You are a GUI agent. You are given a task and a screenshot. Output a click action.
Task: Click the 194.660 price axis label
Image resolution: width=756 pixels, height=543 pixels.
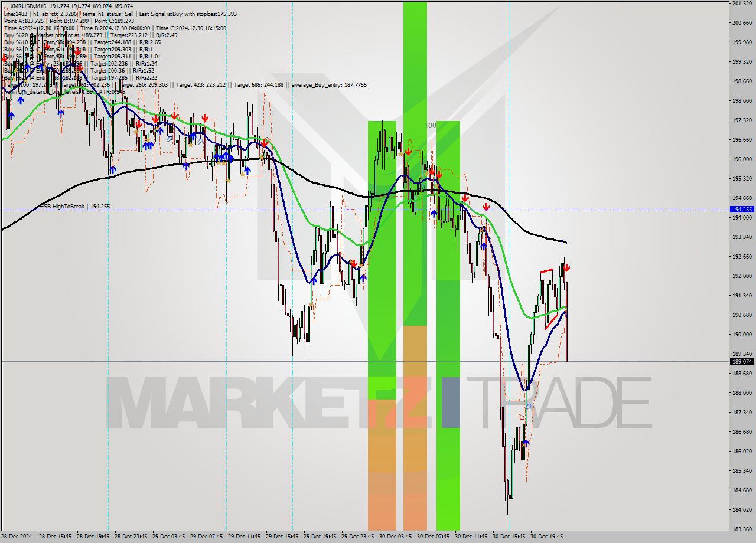(x=741, y=198)
